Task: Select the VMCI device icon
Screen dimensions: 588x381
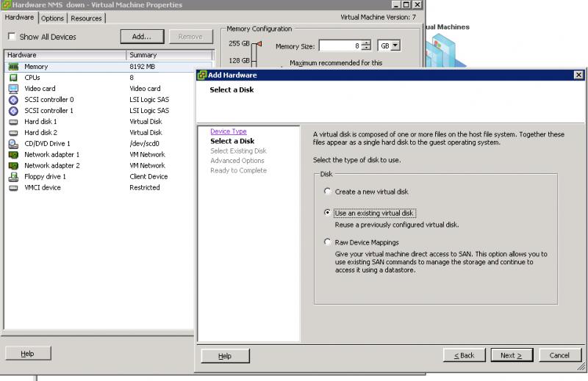Action: coord(13,188)
